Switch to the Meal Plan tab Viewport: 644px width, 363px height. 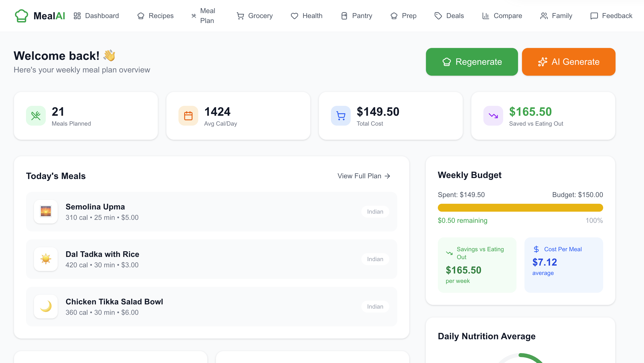pos(203,16)
